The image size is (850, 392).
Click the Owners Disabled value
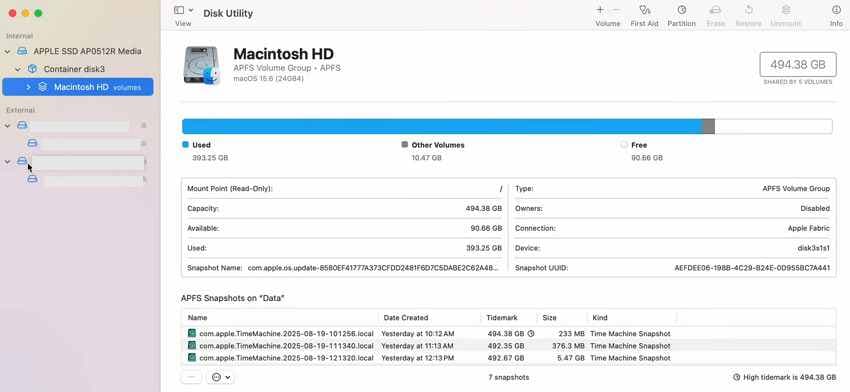(x=815, y=208)
